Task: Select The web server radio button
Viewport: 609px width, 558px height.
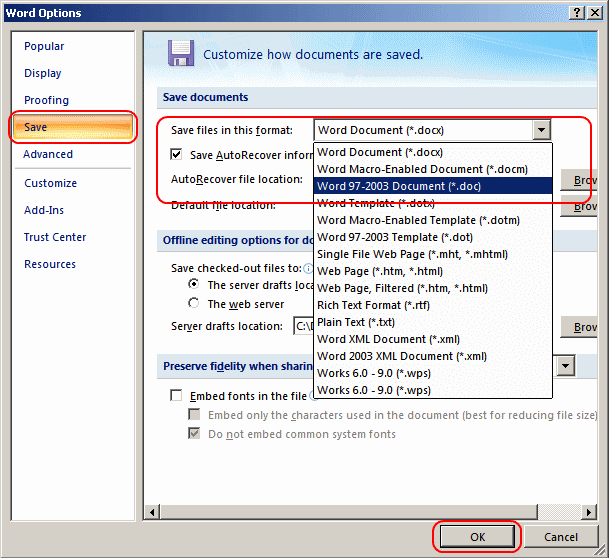Action: [x=193, y=303]
